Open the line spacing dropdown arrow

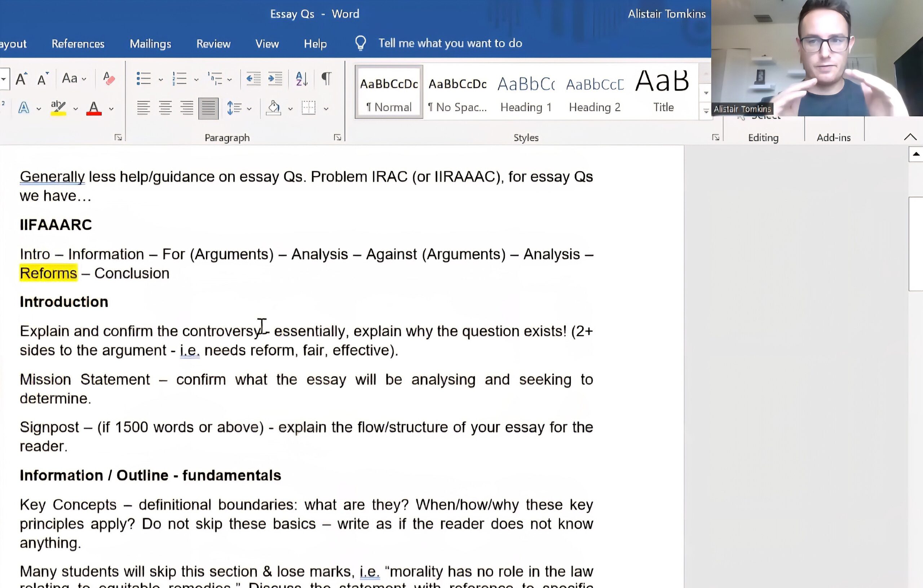[249, 109]
